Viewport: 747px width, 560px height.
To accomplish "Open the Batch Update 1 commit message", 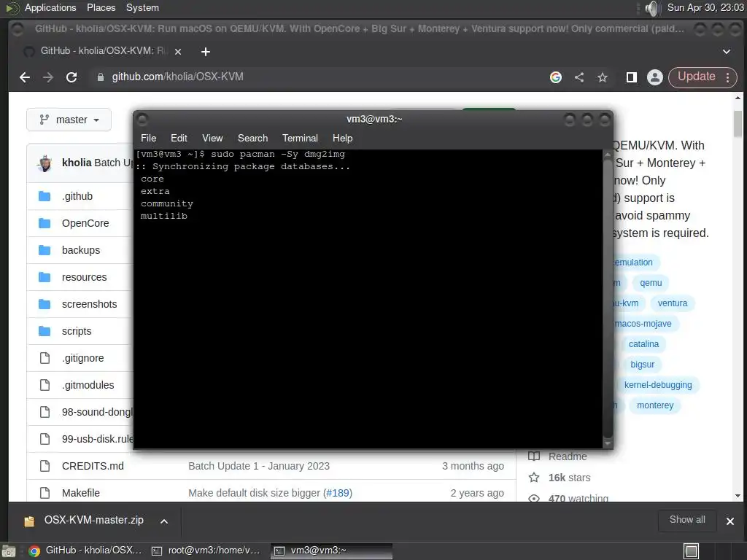I will [x=259, y=466].
